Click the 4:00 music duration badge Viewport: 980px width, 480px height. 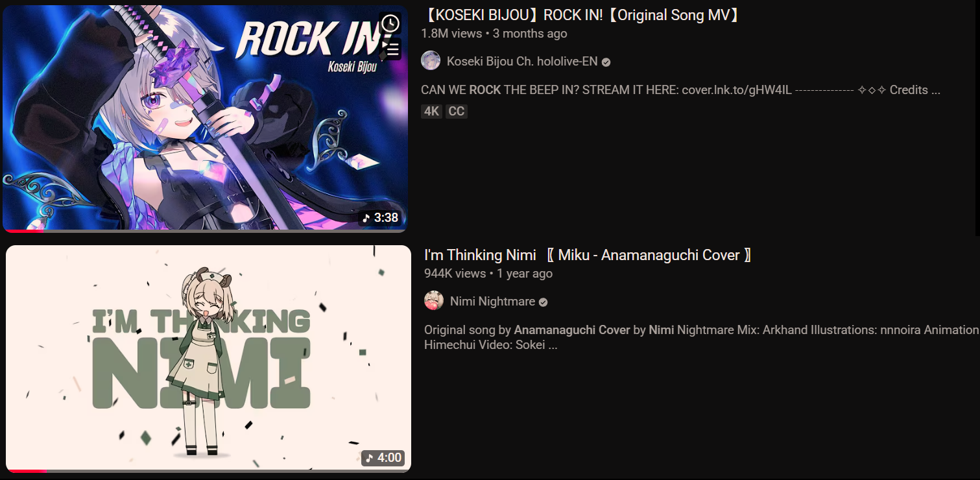pos(383,458)
